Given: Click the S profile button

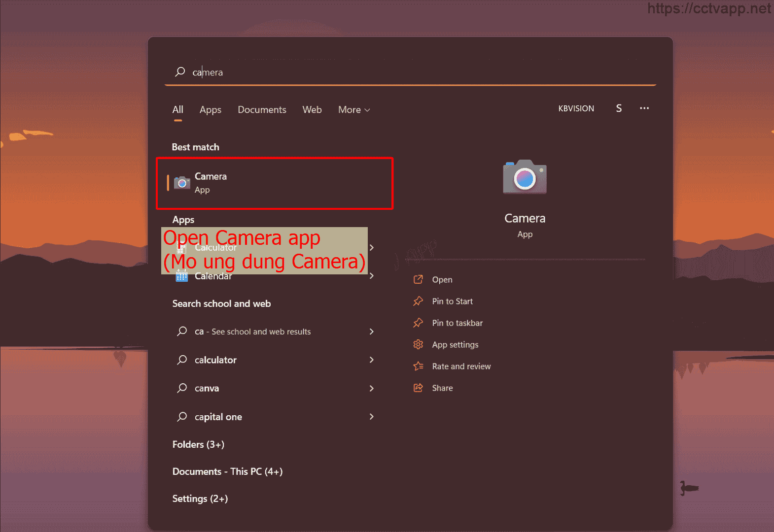Looking at the screenshot, I should click(619, 108).
